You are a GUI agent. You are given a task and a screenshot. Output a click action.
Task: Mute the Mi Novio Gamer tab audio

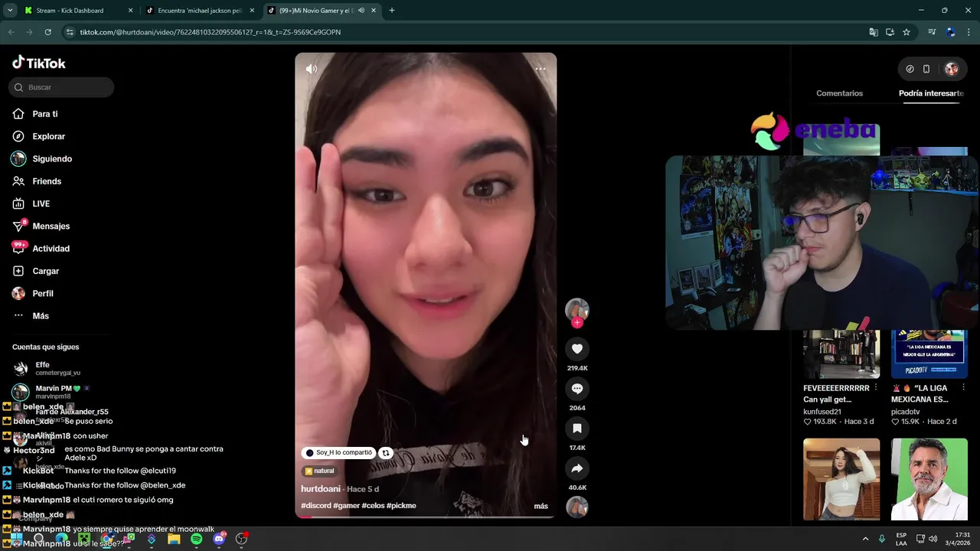(x=361, y=11)
